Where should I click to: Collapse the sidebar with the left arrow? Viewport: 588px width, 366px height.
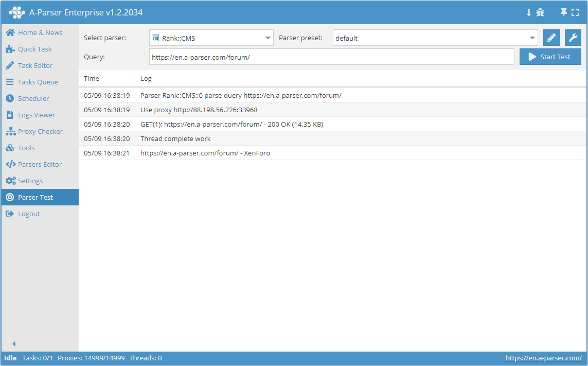click(x=14, y=344)
